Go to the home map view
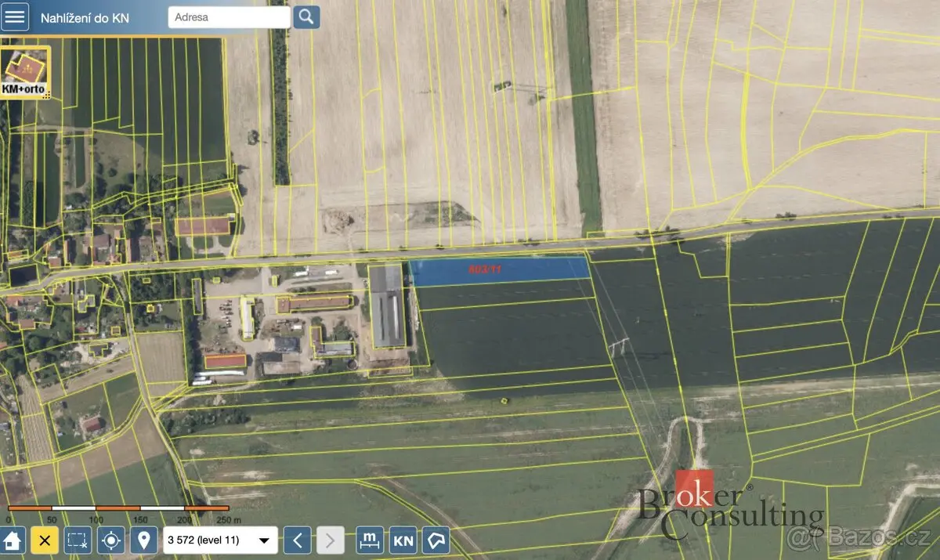This screenshot has height=560, width=940. (x=13, y=540)
